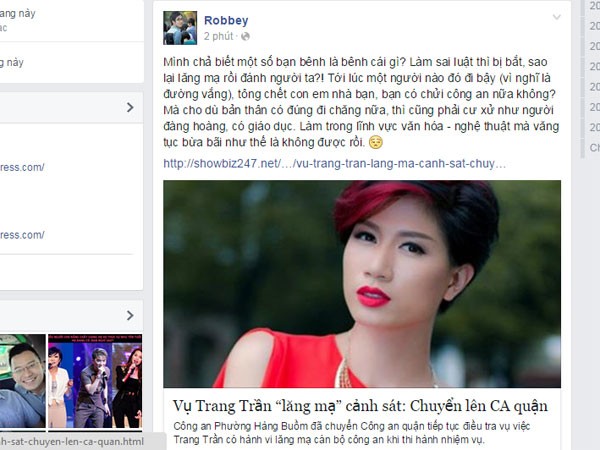Open the Trang Trần article preview image

click(x=362, y=284)
